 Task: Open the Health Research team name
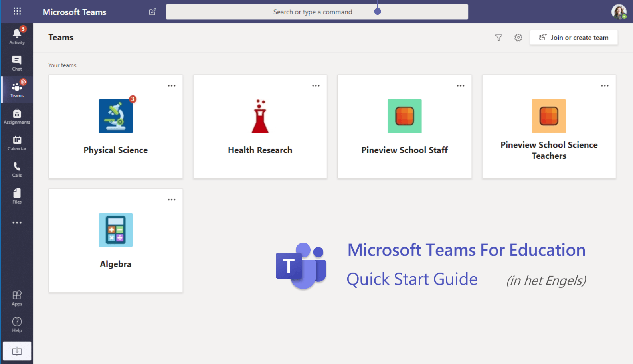260,150
